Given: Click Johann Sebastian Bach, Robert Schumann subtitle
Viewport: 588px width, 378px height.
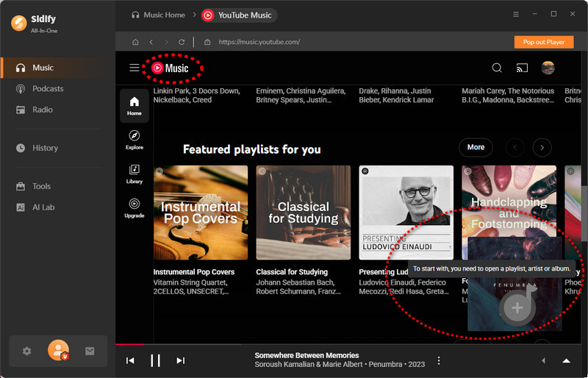Looking at the screenshot, I should [x=298, y=287].
